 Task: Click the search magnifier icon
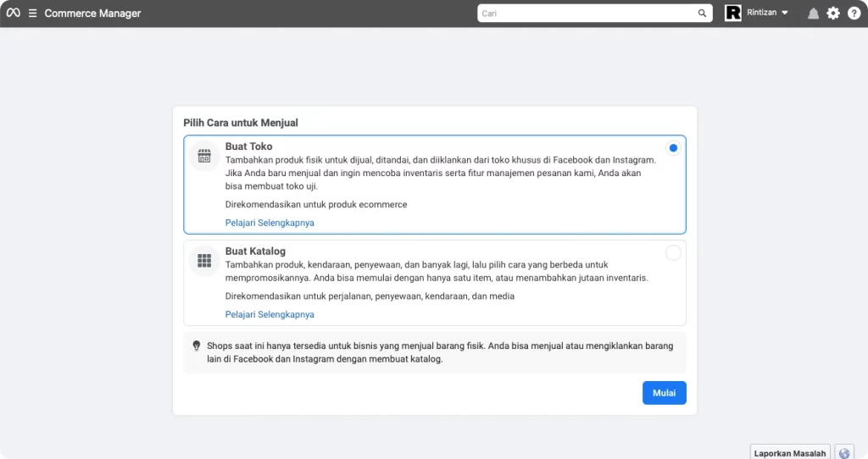[x=702, y=14]
